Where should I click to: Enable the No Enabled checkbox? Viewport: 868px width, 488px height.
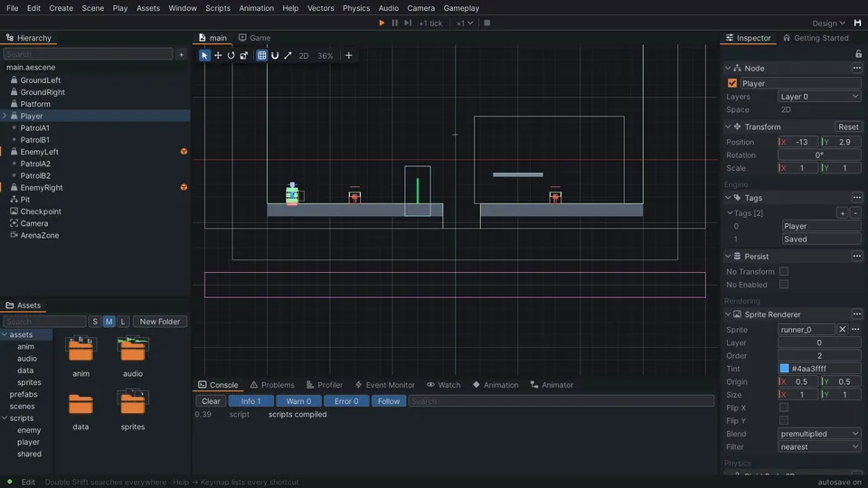pos(784,285)
